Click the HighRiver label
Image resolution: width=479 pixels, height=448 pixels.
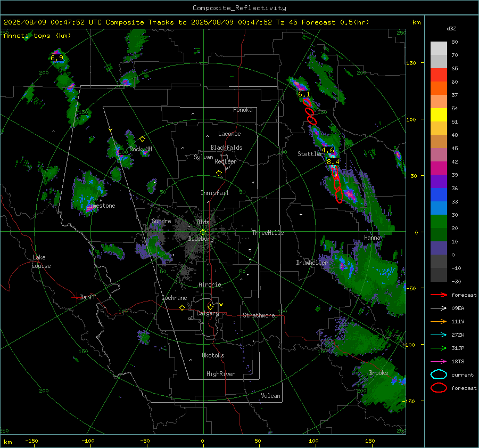[221, 374]
